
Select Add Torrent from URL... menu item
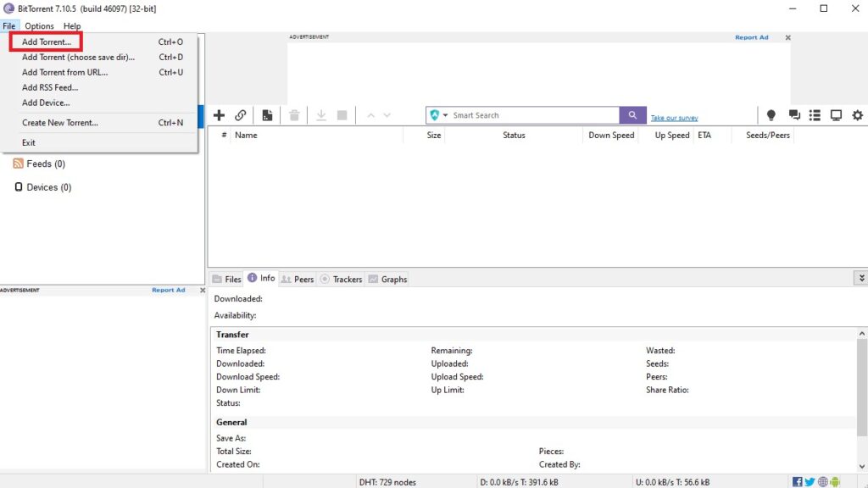point(100,72)
